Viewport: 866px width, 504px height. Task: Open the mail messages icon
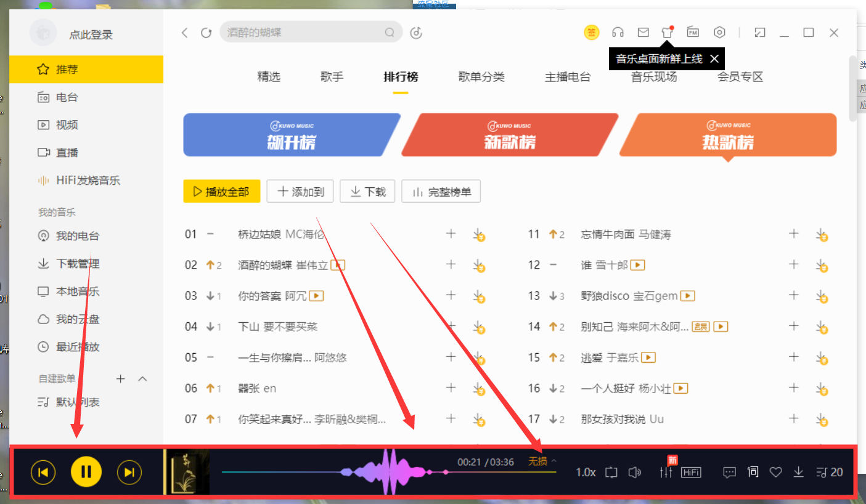643,33
